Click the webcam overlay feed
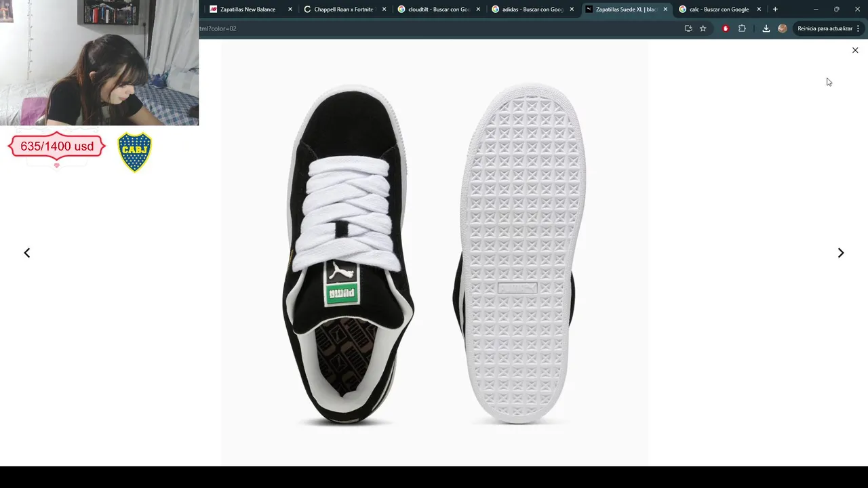Viewport: 868px width, 488px height. point(99,62)
